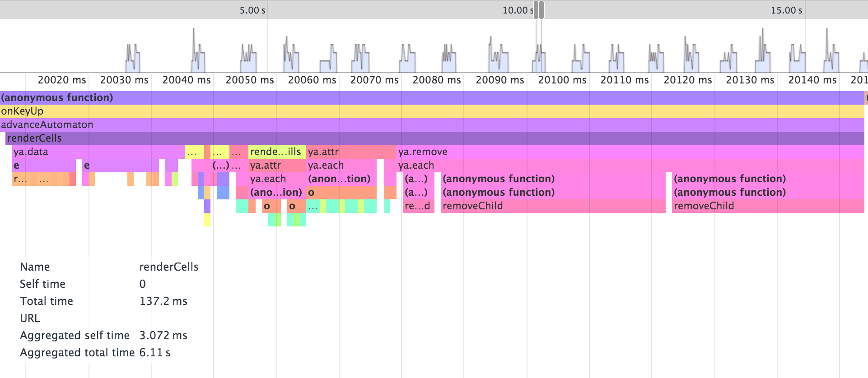Click the 5.00 s overview time mark

point(252,10)
